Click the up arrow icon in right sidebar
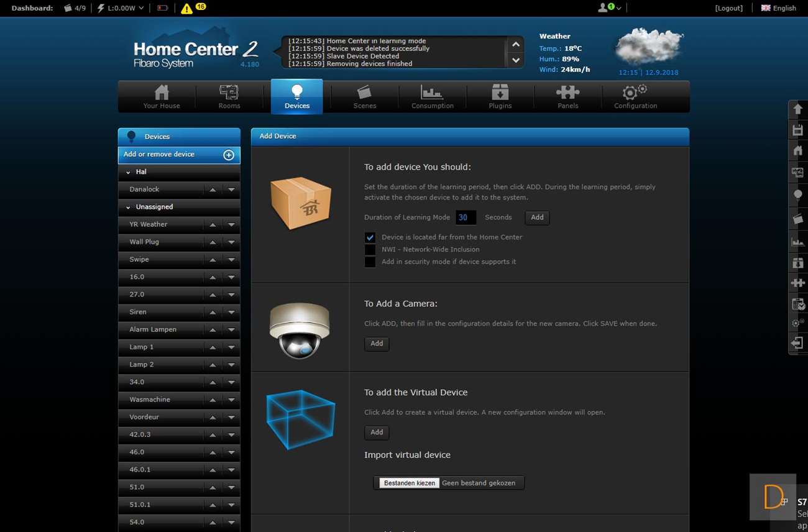This screenshot has width=808, height=532. tap(797, 109)
